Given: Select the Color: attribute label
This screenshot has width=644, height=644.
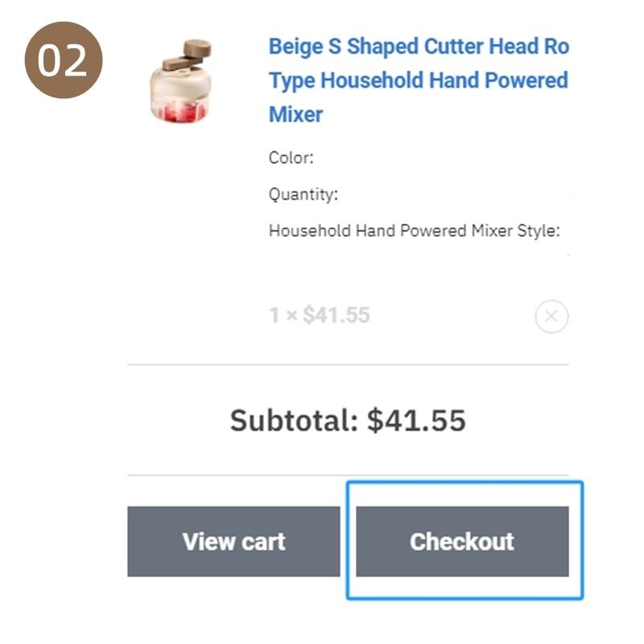Looking at the screenshot, I should [291, 158].
